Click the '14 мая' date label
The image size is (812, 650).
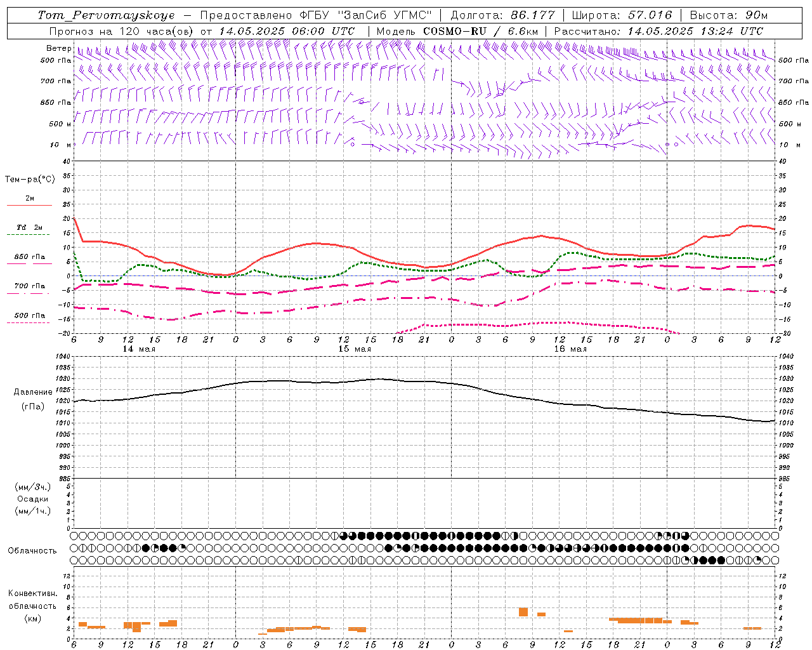point(139,349)
